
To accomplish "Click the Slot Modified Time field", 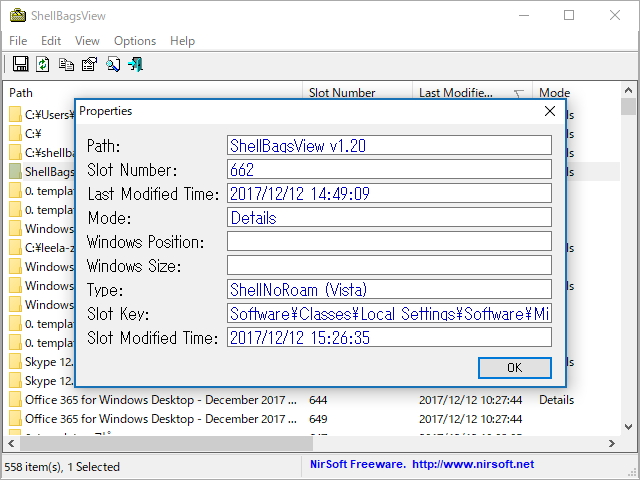I will (389, 337).
